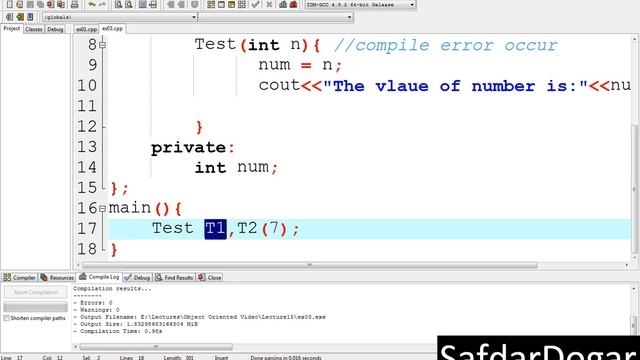Click the Replace magnifier icon
This screenshot has width=640, height=360.
129,4
